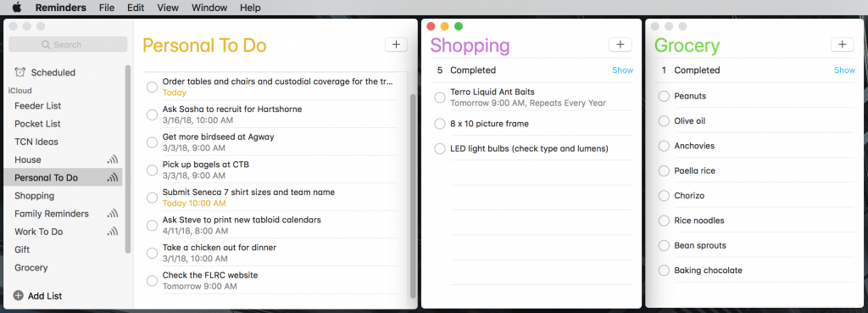Click the shared icon beside Personal To Do

113,178
